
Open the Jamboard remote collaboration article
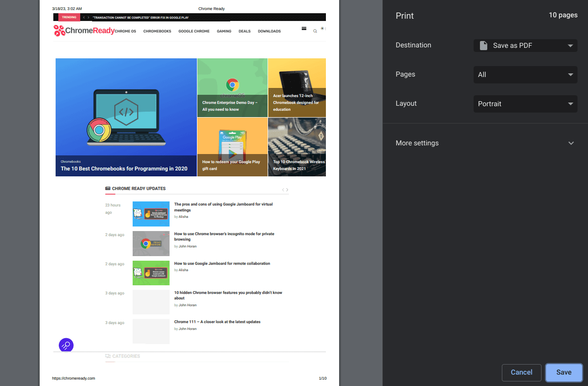(222, 263)
